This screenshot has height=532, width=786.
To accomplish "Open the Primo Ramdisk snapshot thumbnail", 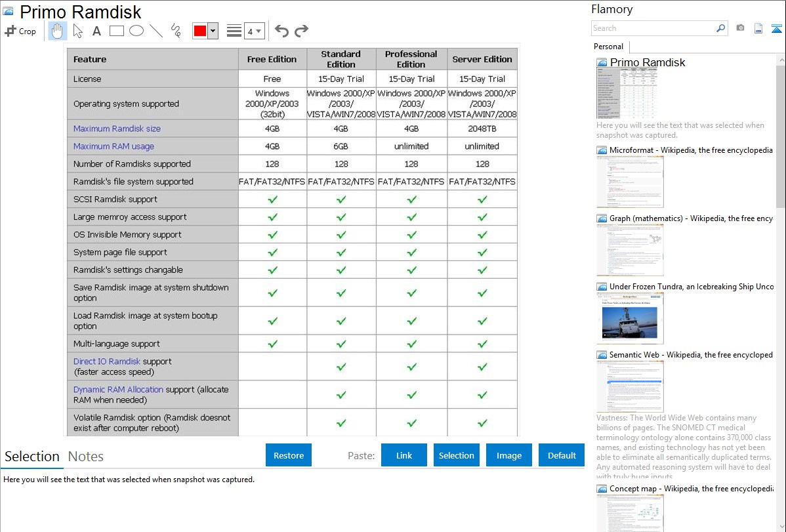I will 627,94.
